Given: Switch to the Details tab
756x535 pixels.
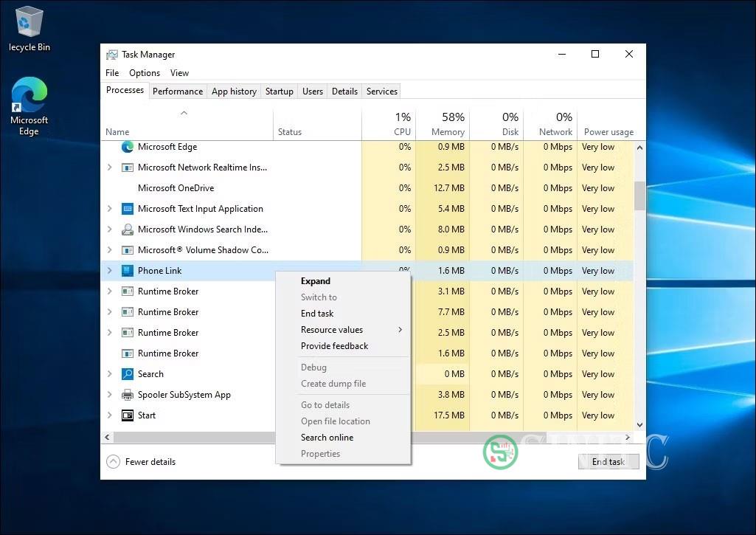Looking at the screenshot, I should [344, 92].
